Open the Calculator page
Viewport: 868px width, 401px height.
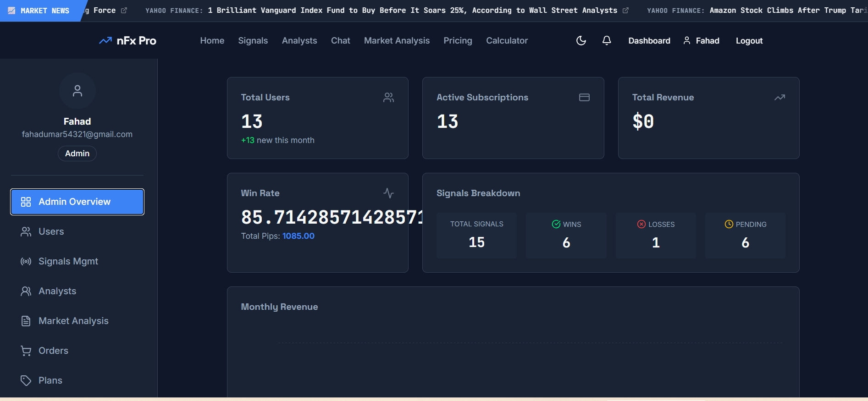tap(507, 41)
